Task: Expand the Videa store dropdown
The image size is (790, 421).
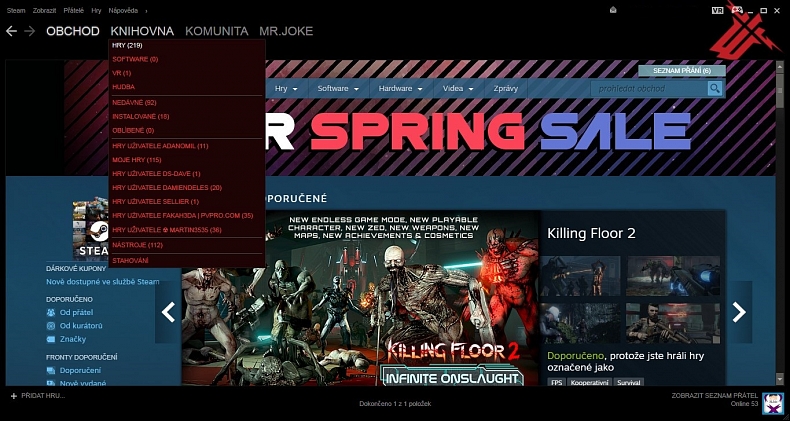Action: 458,89
